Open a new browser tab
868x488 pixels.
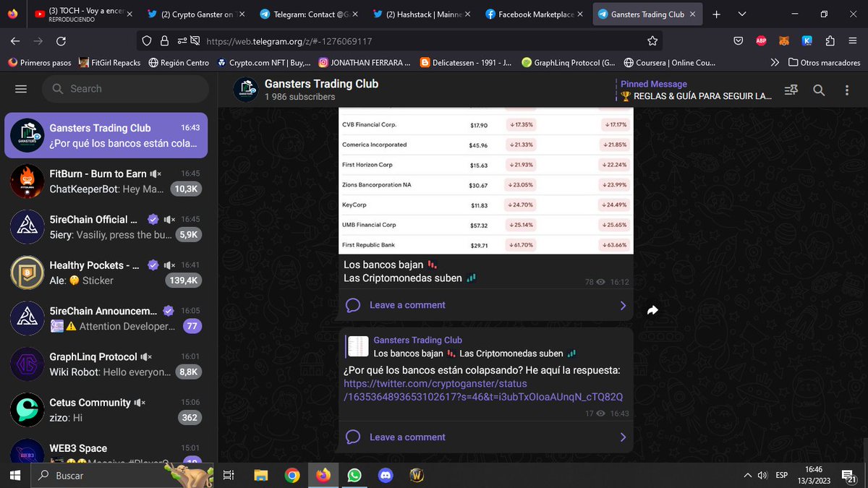(x=716, y=14)
